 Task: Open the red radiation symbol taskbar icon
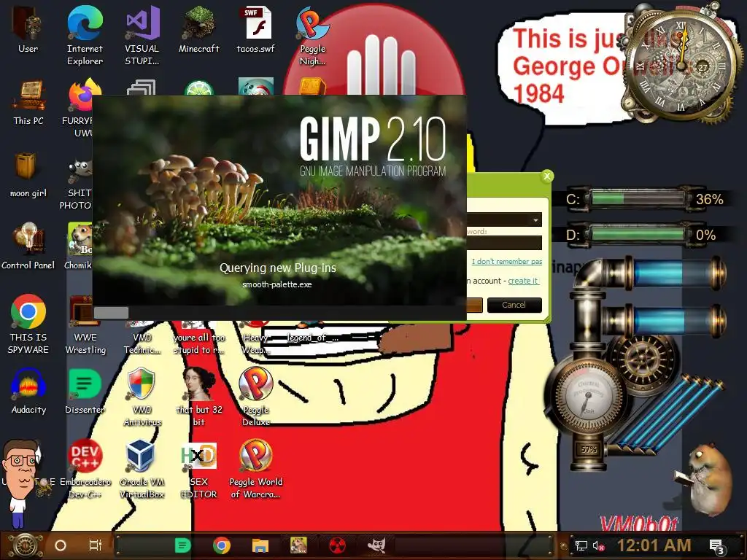[337, 545]
